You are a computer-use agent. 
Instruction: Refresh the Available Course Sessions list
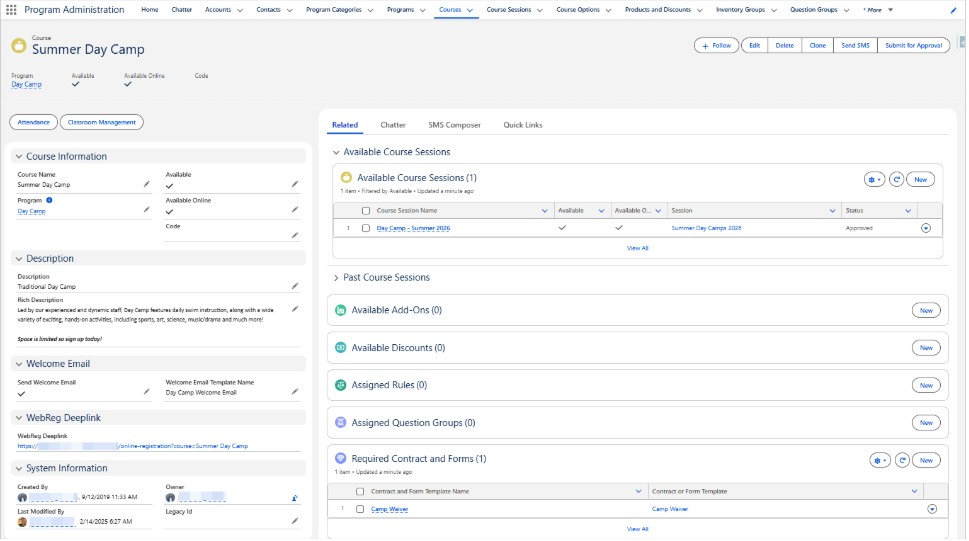pyautogui.click(x=897, y=179)
